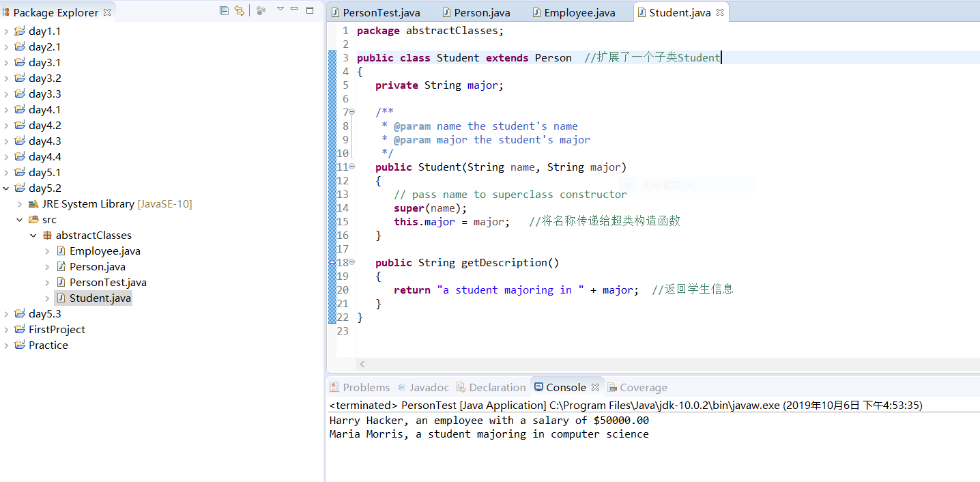Close the Student.java editor tab
Screen dimensions: 980x482
(x=719, y=12)
